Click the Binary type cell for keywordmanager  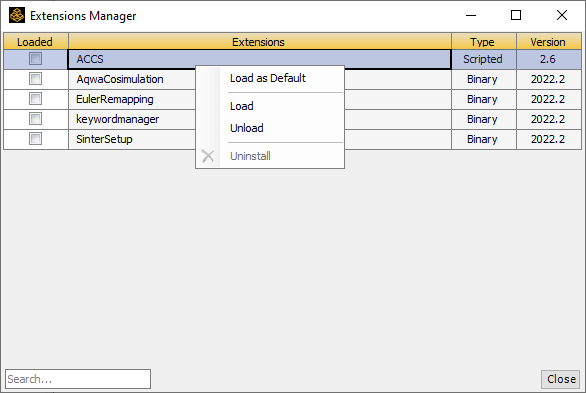[484, 119]
